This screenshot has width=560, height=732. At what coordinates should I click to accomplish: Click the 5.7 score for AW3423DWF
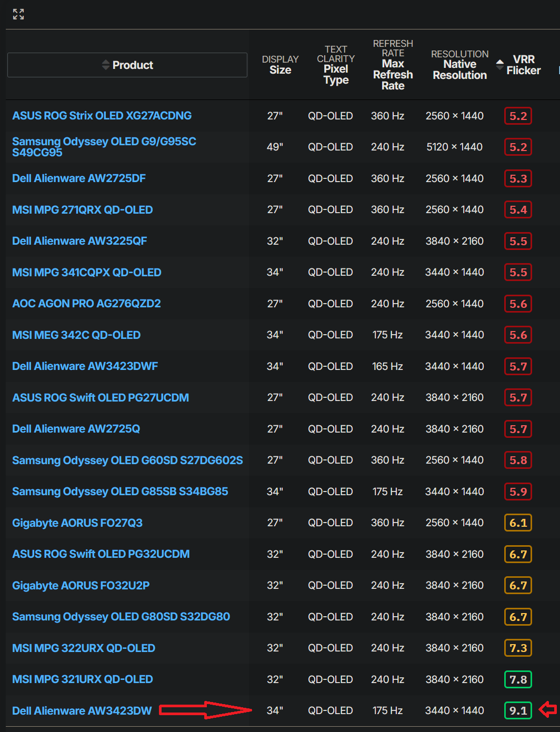[x=518, y=366]
